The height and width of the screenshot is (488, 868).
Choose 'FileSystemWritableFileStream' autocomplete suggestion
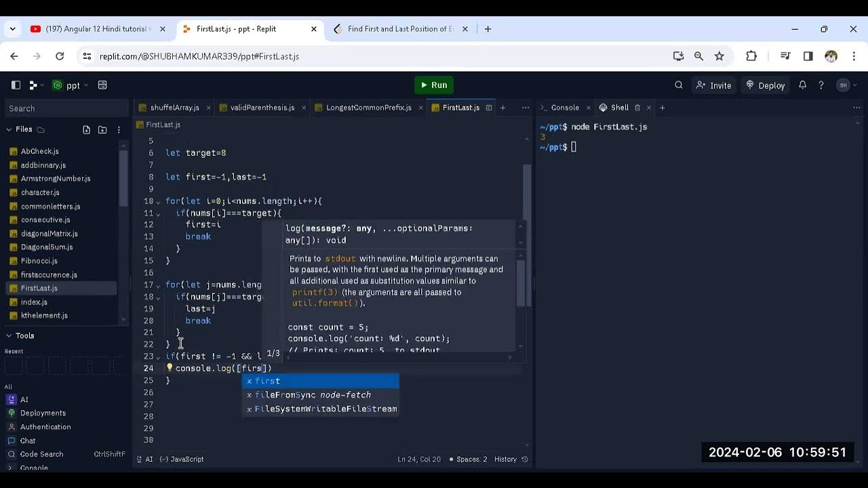321,409
